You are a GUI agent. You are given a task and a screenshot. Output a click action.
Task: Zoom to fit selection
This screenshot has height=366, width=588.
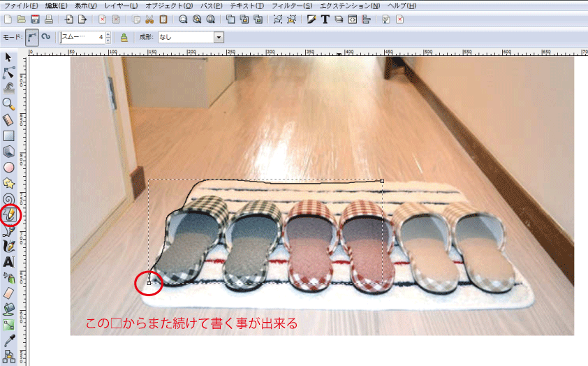pyautogui.click(x=183, y=19)
